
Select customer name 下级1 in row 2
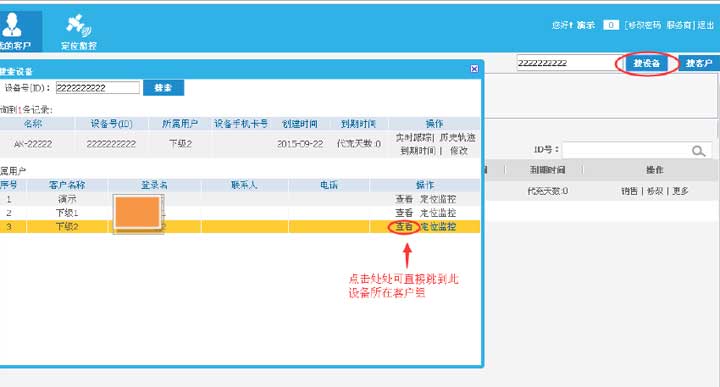click(x=67, y=213)
